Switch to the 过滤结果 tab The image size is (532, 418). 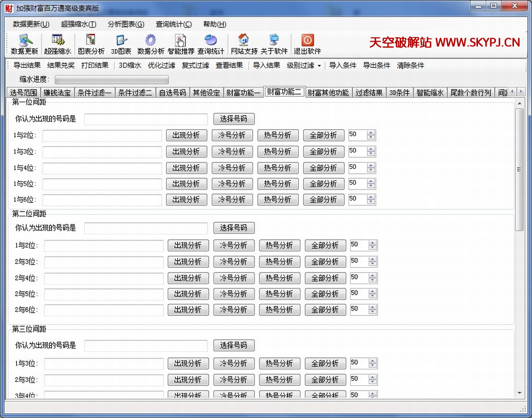(x=369, y=93)
